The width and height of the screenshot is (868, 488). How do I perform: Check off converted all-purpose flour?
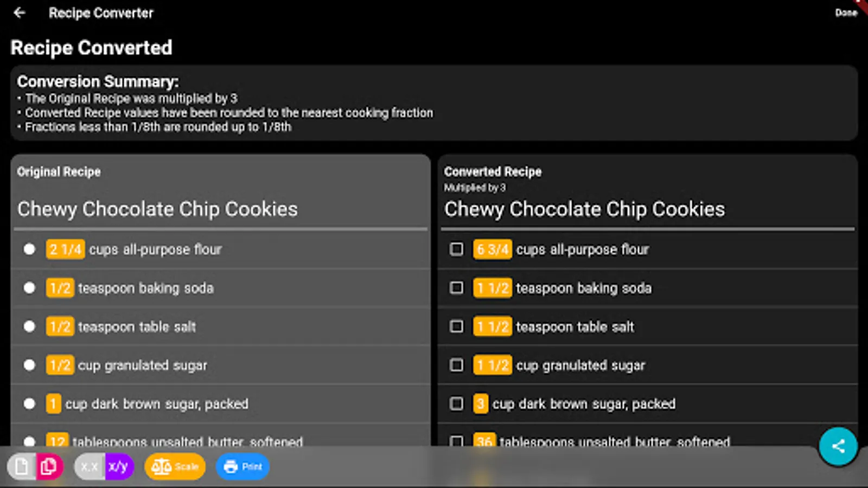pos(457,249)
